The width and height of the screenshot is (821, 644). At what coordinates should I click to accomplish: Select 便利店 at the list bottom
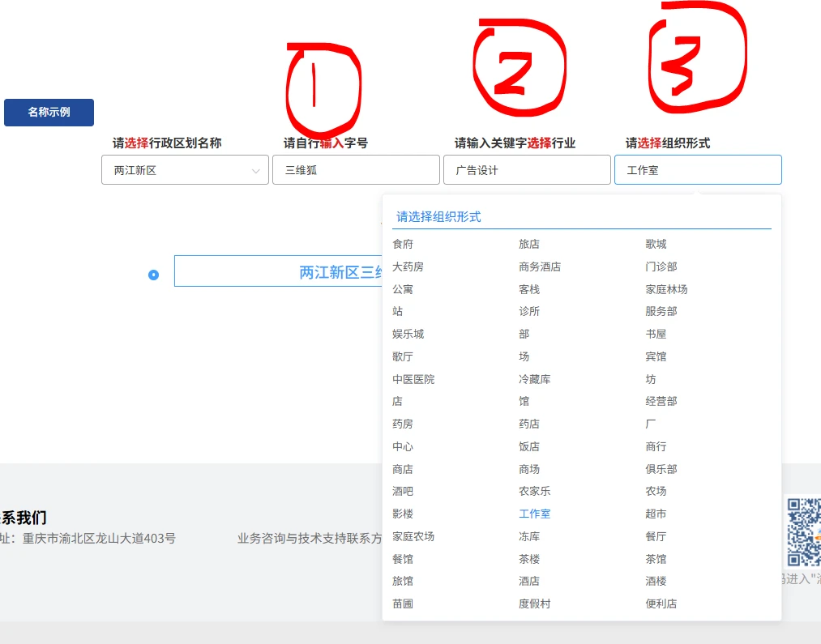[x=661, y=603]
